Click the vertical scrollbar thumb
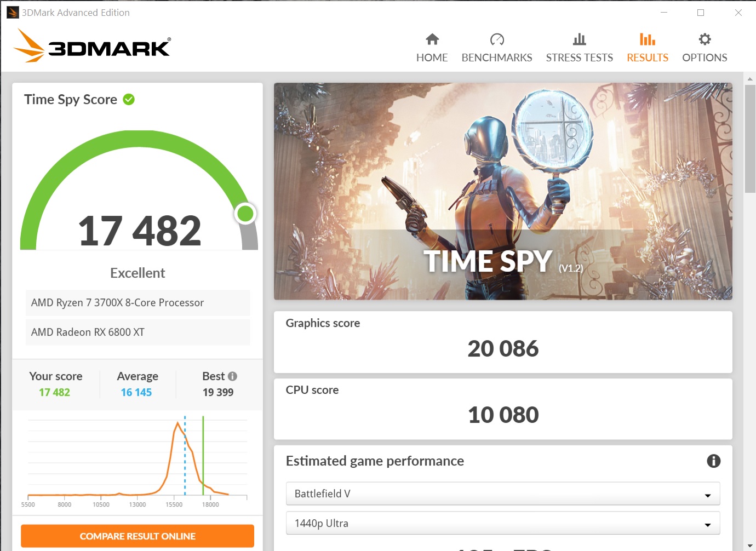Screen dimensions: 756x551 click(750, 139)
